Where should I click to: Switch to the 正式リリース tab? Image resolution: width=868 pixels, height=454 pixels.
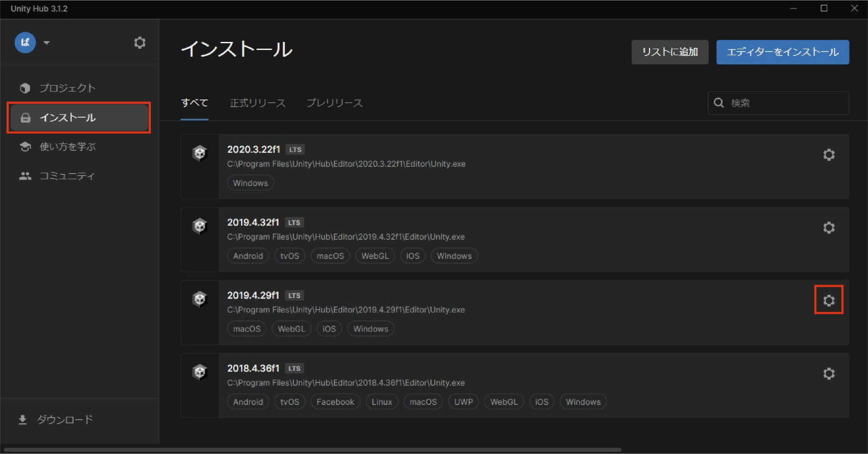pyautogui.click(x=257, y=103)
